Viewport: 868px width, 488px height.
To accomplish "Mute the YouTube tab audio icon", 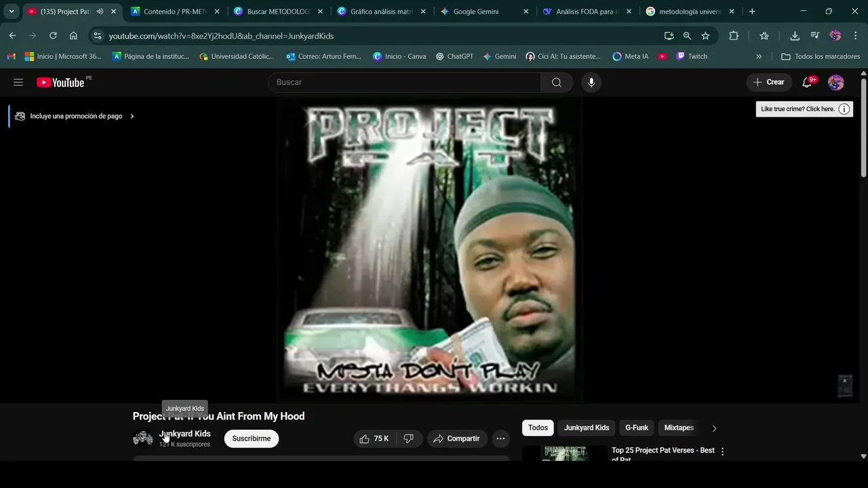I will [x=100, y=12].
